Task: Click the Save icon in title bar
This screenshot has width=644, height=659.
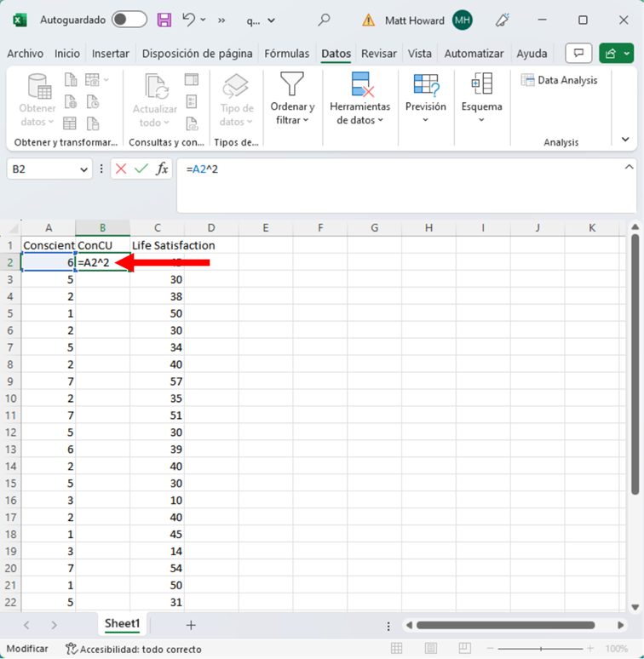Action: click(164, 20)
